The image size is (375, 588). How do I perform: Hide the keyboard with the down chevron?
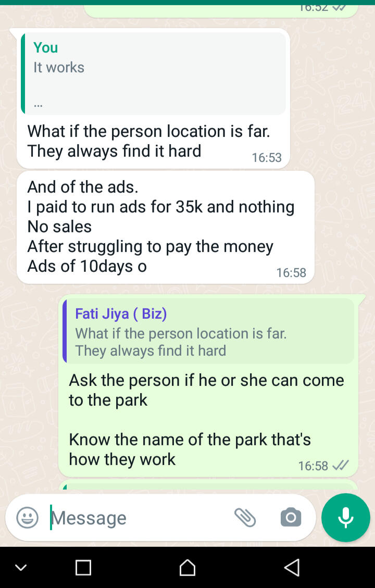tap(21, 567)
